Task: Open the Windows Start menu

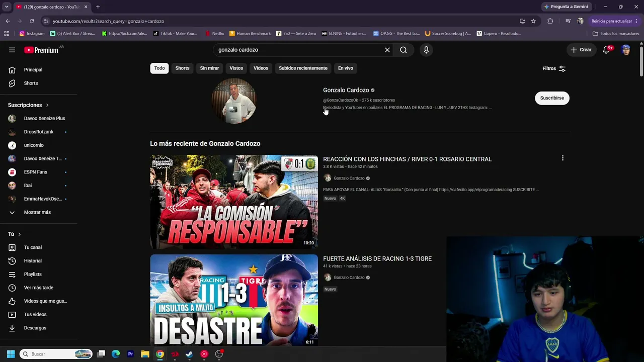Action: click(x=11, y=354)
